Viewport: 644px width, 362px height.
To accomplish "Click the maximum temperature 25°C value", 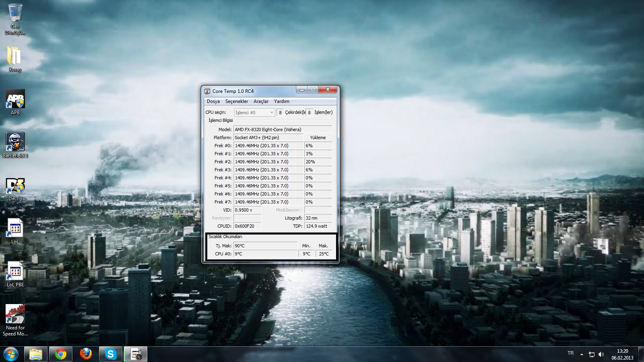I will [324, 254].
